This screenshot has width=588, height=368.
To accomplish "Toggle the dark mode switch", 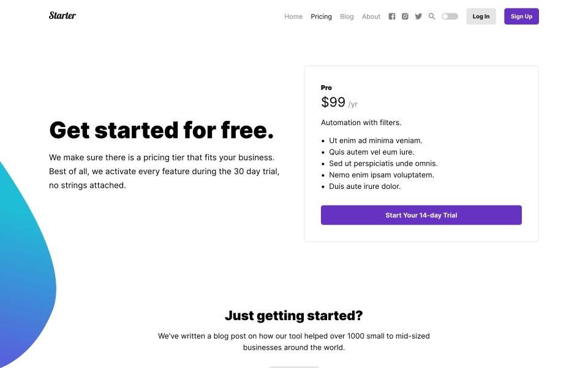I will click(450, 17).
